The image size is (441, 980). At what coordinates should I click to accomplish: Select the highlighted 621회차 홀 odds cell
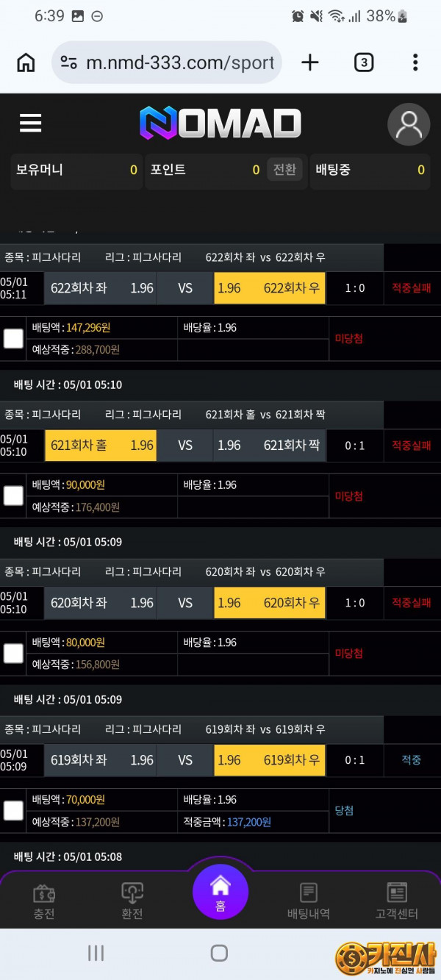point(101,446)
